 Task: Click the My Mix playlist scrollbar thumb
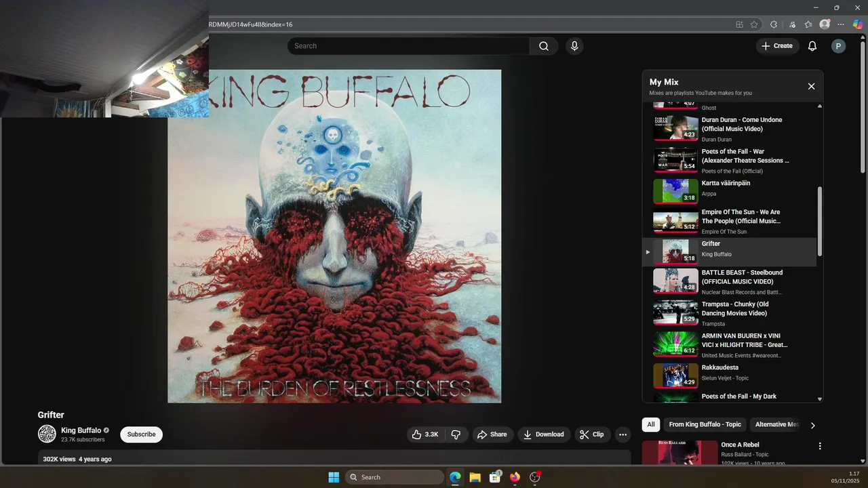point(820,222)
